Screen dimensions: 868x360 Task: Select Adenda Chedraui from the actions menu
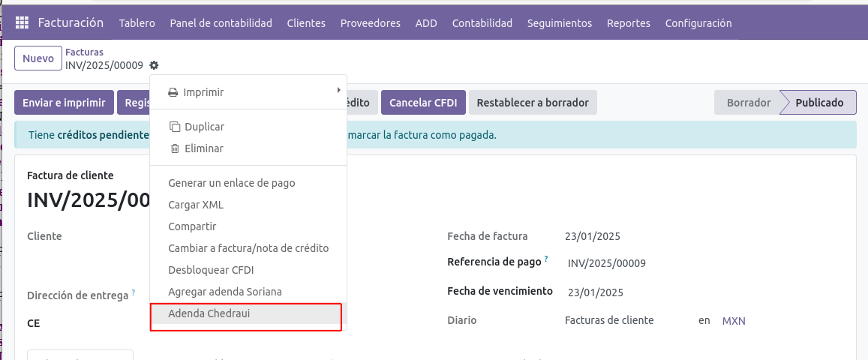209,313
